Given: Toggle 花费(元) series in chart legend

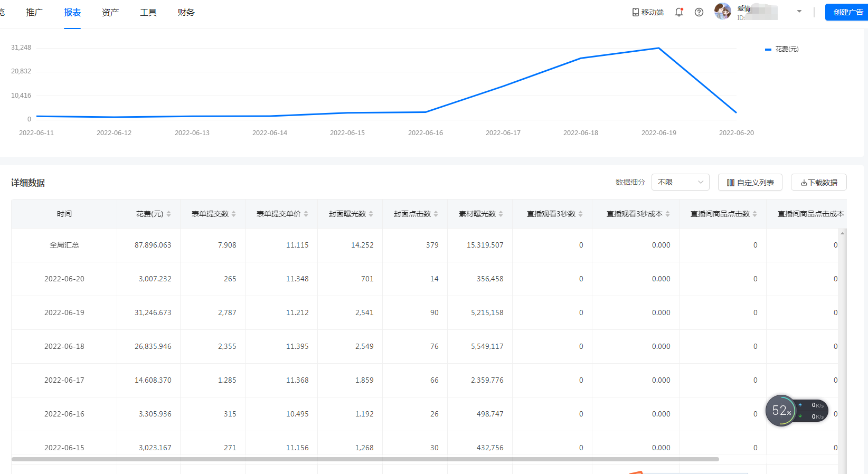Looking at the screenshot, I should point(782,49).
